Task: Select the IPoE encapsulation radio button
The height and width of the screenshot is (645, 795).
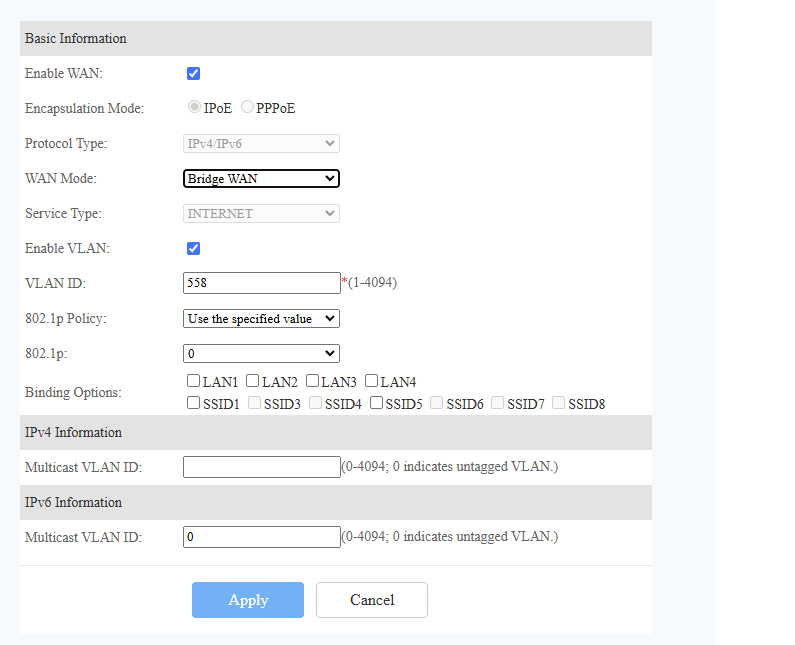Action: (194, 107)
